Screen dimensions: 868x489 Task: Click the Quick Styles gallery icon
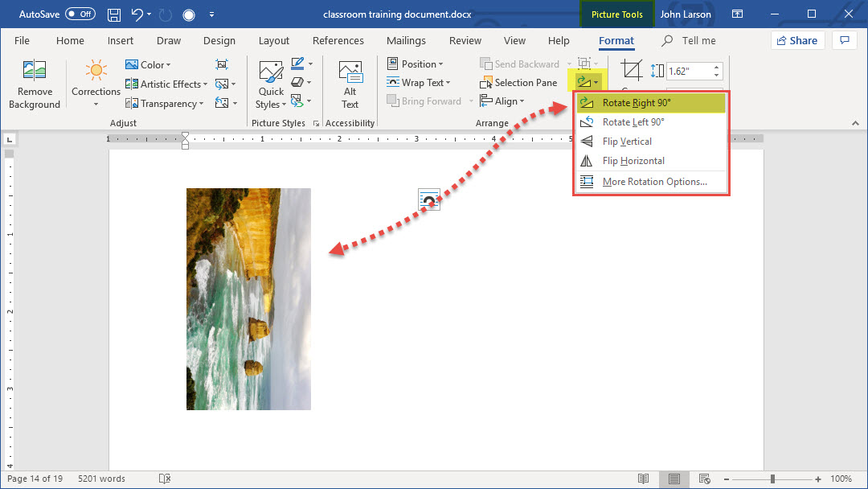[271, 72]
